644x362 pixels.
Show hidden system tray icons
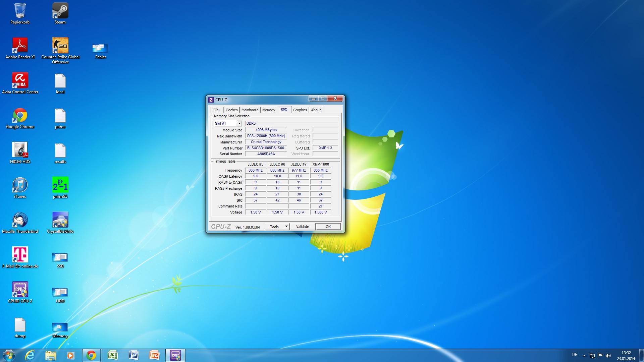pos(584,355)
